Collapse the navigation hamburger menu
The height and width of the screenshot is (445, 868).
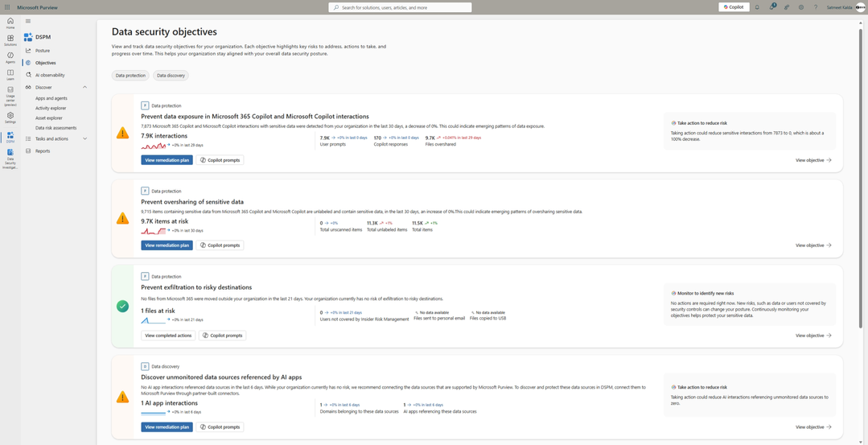coord(27,21)
